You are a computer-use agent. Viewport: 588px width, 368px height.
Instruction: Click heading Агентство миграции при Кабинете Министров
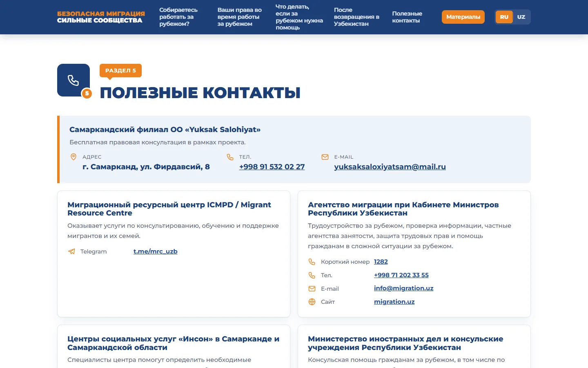(403, 209)
